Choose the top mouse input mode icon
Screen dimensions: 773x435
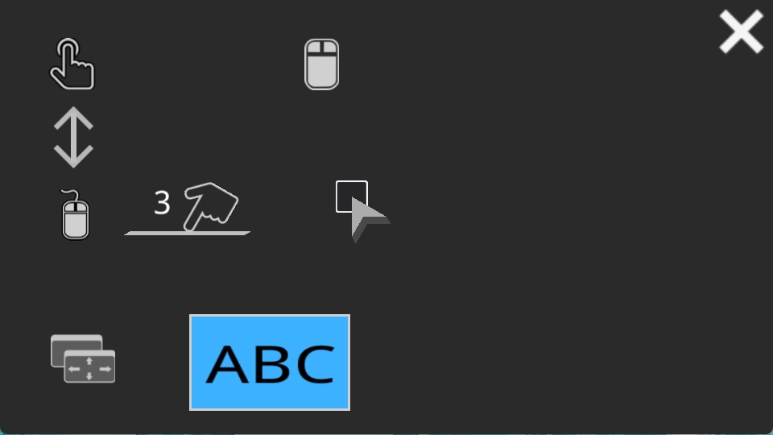(321, 65)
